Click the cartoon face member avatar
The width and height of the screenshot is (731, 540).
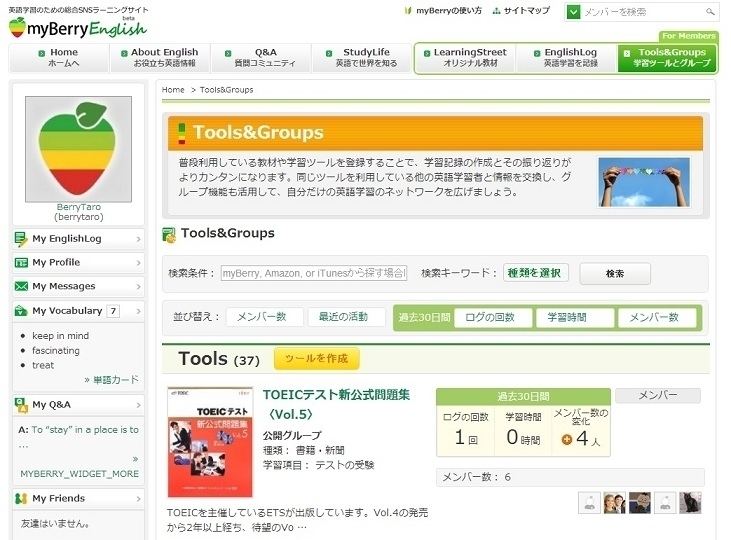[x=640, y=503]
